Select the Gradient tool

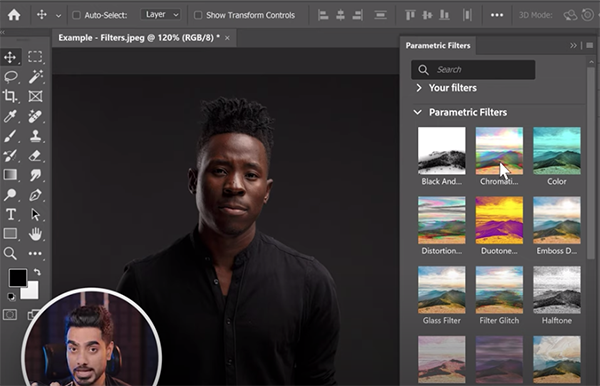pos(10,175)
